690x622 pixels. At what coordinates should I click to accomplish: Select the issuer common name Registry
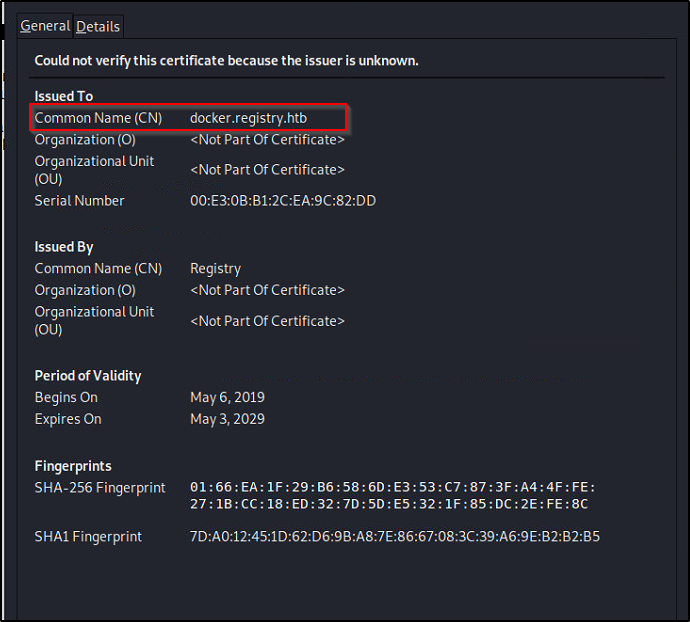[215, 269]
